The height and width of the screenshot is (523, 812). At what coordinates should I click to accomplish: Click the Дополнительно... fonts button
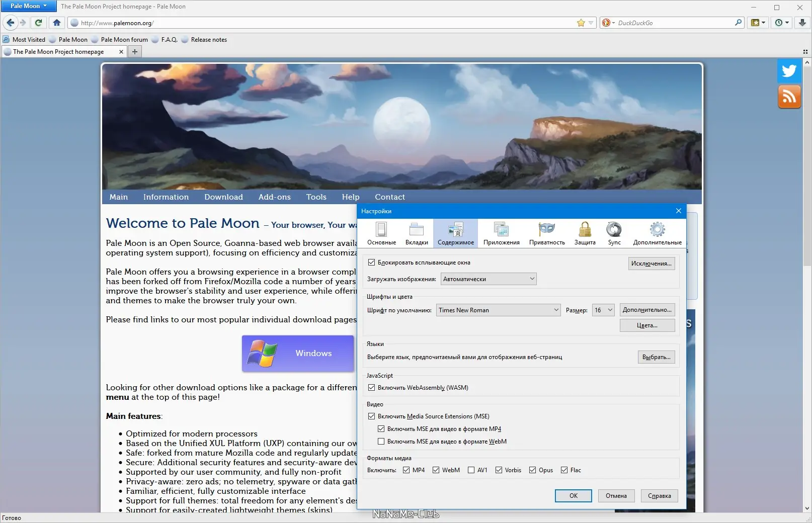pyautogui.click(x=647, y=310)
